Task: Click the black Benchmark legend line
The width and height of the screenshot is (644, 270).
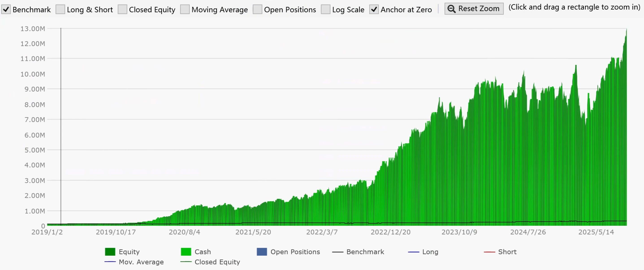Action: 337,252
